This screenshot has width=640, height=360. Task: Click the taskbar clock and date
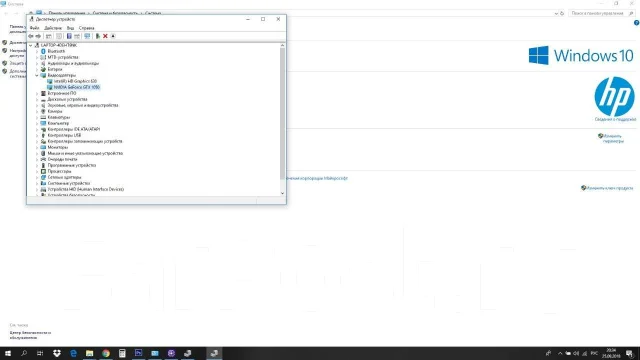point(611,353)
